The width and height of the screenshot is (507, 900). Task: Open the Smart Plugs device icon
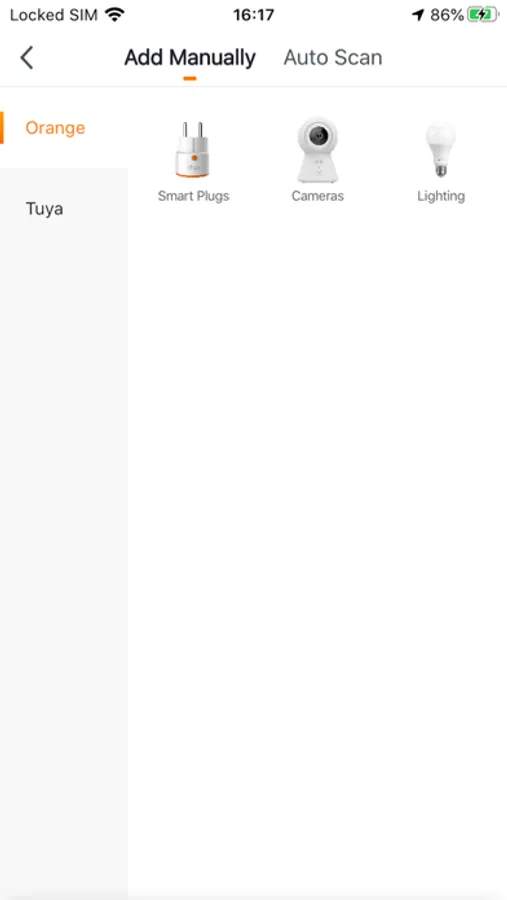(x=193, y=149)
